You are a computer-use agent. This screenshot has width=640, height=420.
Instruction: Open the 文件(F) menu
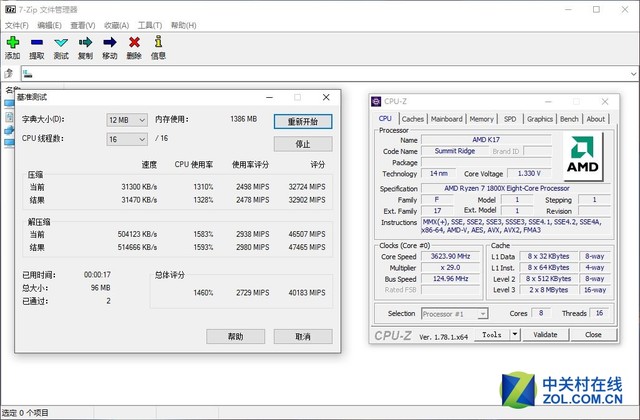pyautogui.click(x=16, y=25)
